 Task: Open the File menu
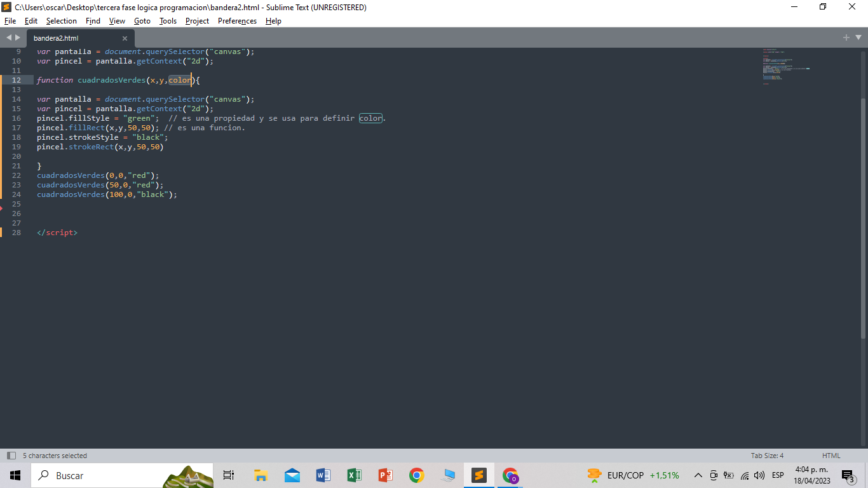[10, 21]
